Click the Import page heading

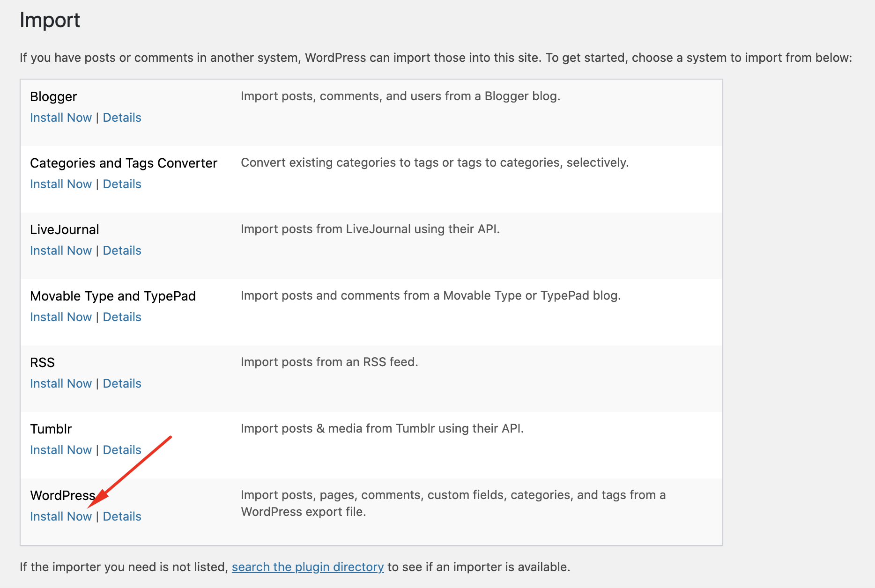[50, 20]
